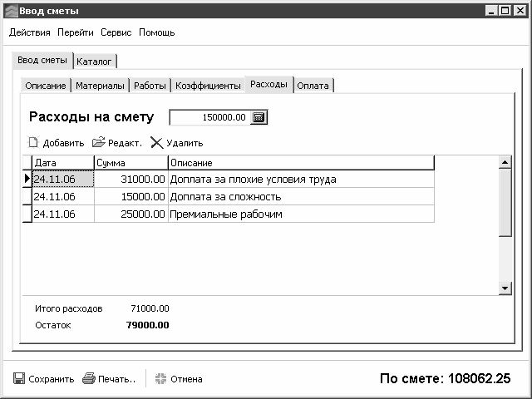The image size is (532, 399).
Task: Click the Остаток value 79000.00
Action: pyautogui.click(x=148, y=325)
